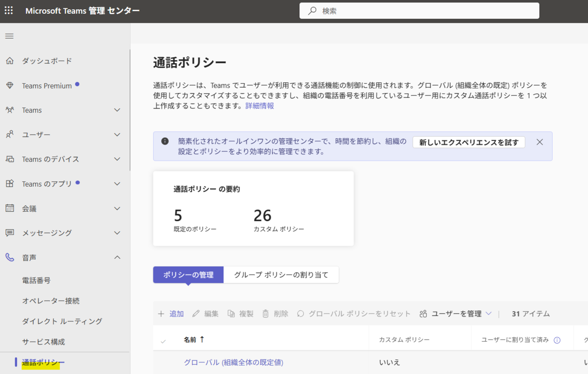Open オペレーター接続 in the sidebar
The width and height of the screenshot is (588, 374).
[50, 300]
